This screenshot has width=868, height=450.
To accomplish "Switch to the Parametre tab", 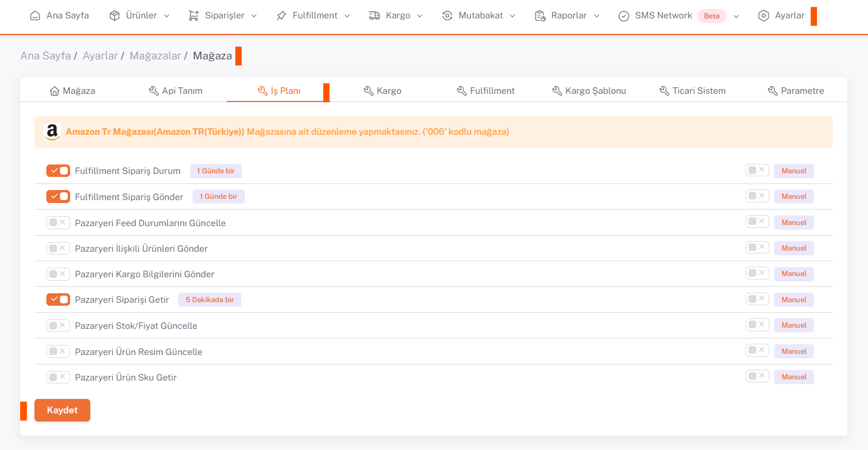I will coord(796,91).
